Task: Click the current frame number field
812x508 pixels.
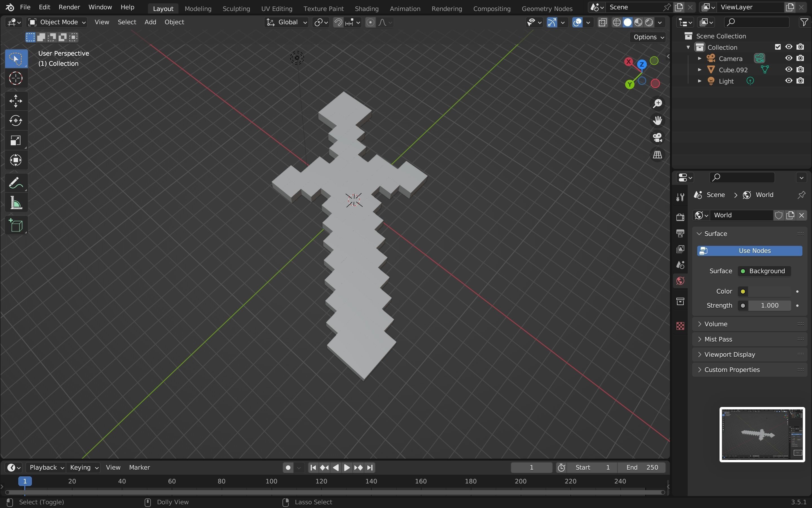Action: click(x=531, y=468)
